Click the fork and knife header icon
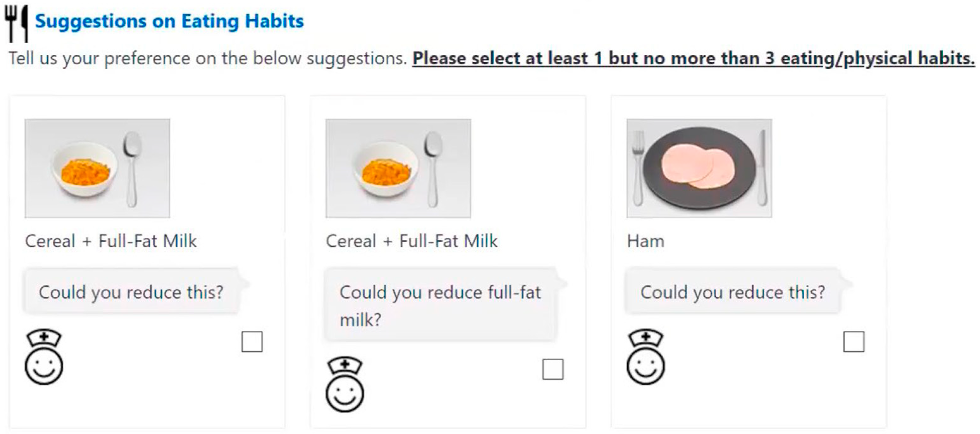The height and width of the screenshot is (434, 980). [x=17, y=23]
